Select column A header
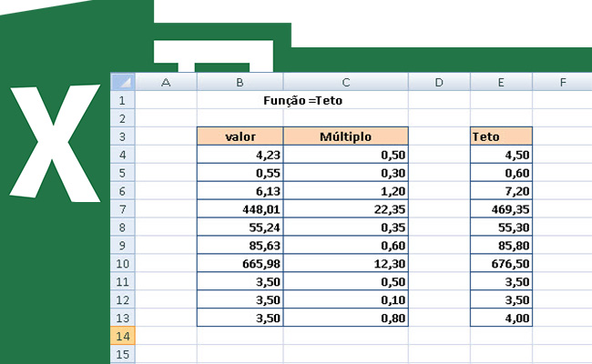 166,82
